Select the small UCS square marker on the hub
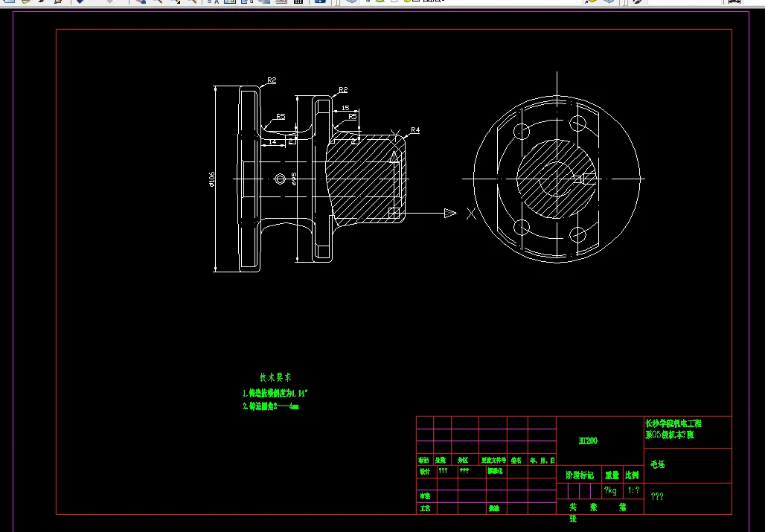Image resolution: width=765 pixels, height=532 pixels. click(x=394, y=213)
